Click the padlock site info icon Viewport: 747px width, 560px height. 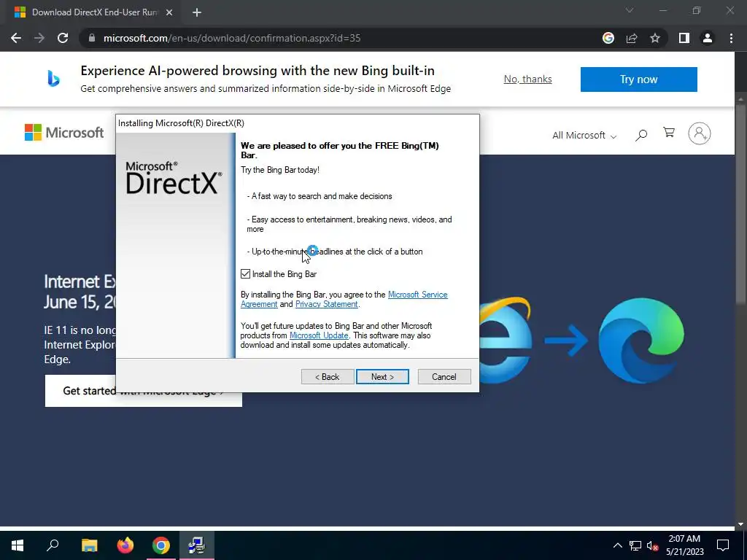[x=92, y=38]
